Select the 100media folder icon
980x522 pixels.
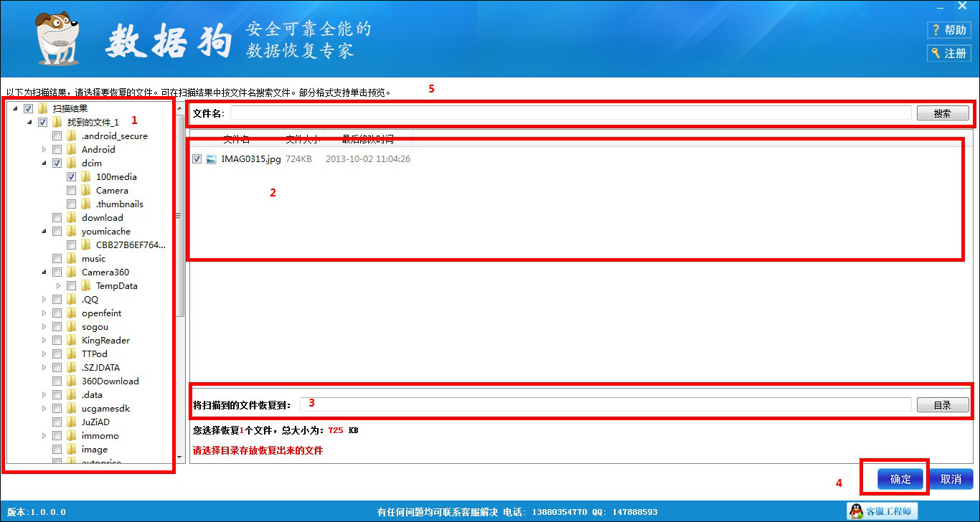(85, 176)
